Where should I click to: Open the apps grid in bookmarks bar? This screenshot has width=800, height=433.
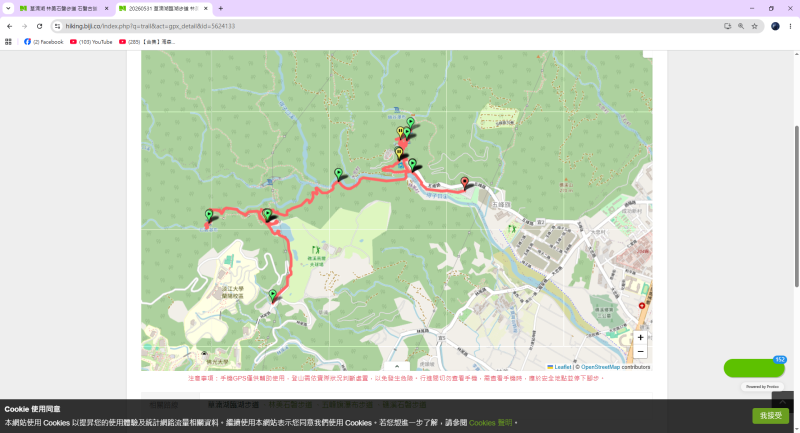(8, 42)
